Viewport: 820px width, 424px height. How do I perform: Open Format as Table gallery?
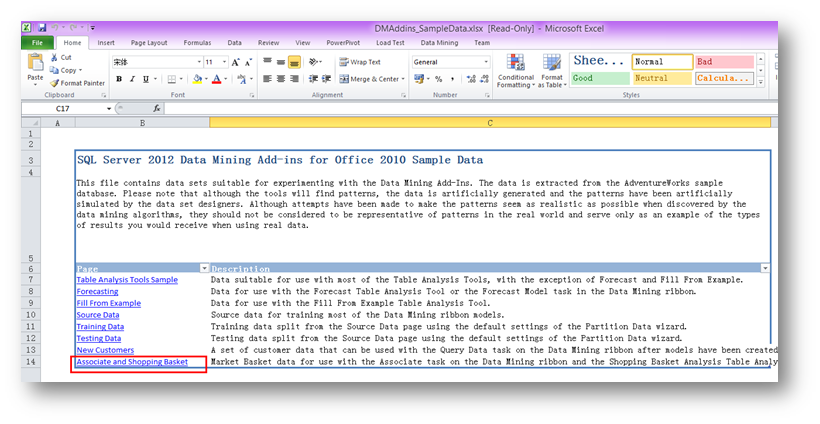(x=552, y=71)
